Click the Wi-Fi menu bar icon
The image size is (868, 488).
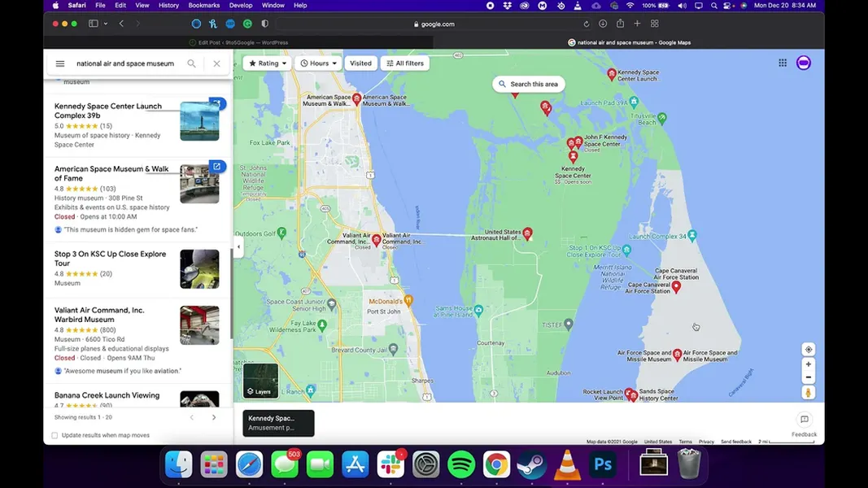(x=630, y=5)
